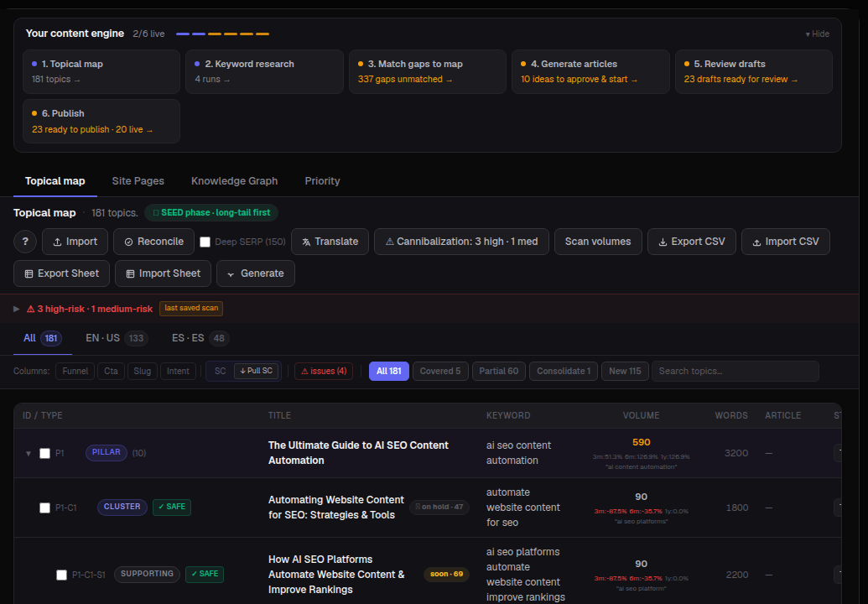
Task: Open the Translate tool
Action: pos(330,242)
